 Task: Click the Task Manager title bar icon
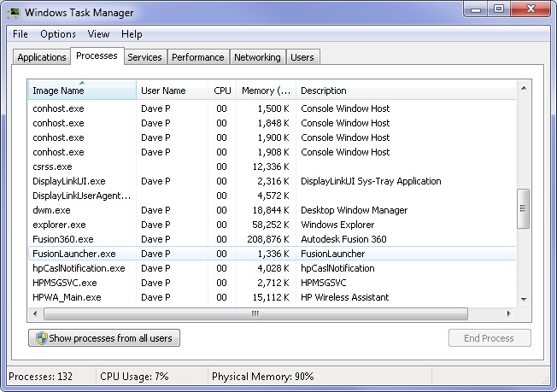15,12
